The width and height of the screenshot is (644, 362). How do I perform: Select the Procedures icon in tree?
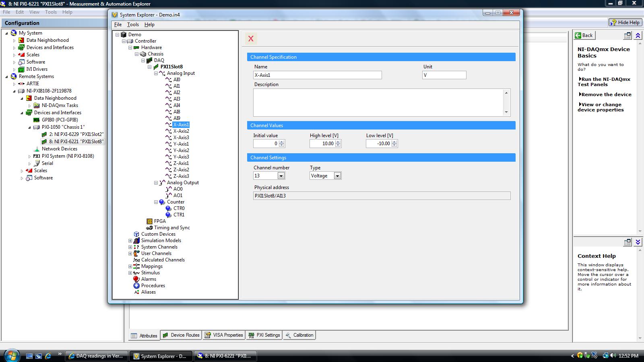pos(136,286)
